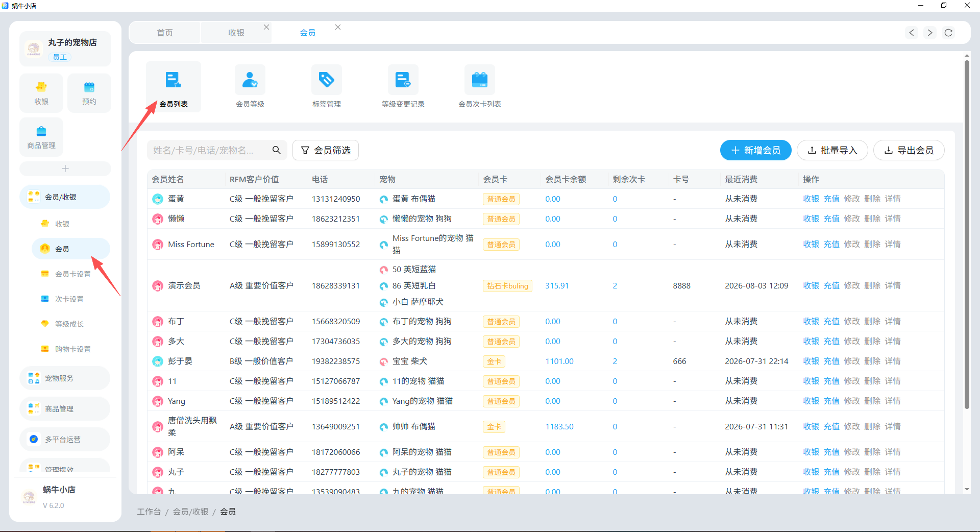Click the 新增会员 button

pyautogui.click(x=756, y=150)
